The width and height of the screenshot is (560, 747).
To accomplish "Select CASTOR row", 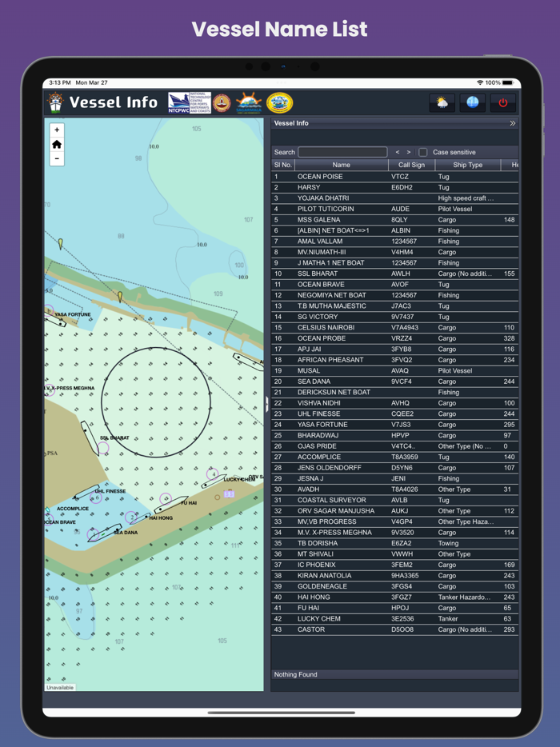I will point(394,629).
